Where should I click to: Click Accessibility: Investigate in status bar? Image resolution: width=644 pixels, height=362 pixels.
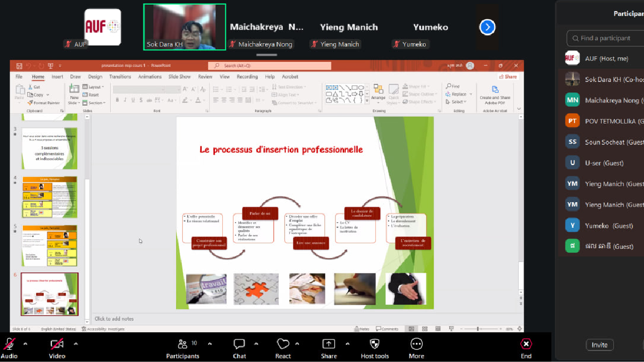102,329
